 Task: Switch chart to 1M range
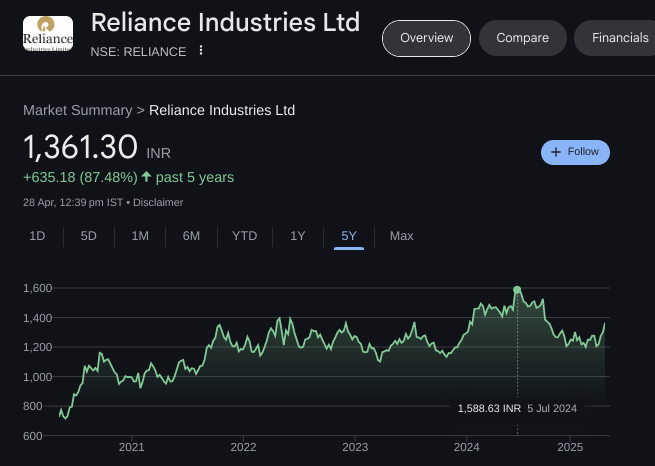(x=140, y=236)
